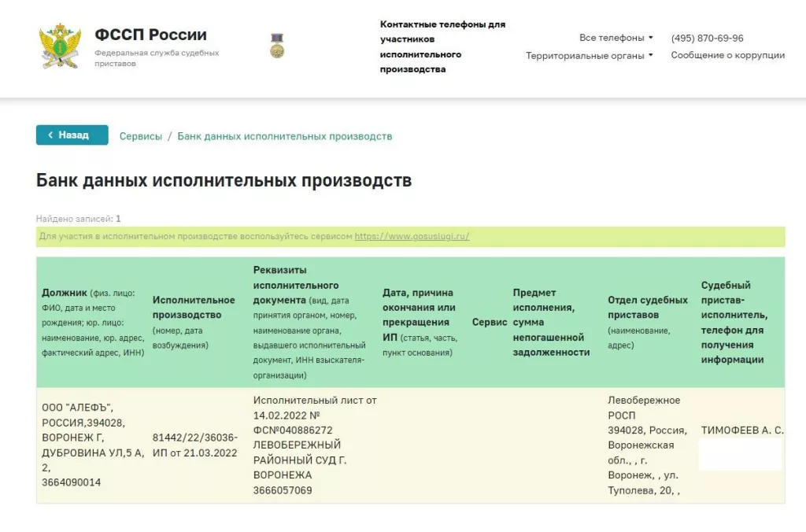Select debtor cell ООО "АЛЕФЪ"
Image resolution: width=806 pixels, height=532 pixels.
93,445
